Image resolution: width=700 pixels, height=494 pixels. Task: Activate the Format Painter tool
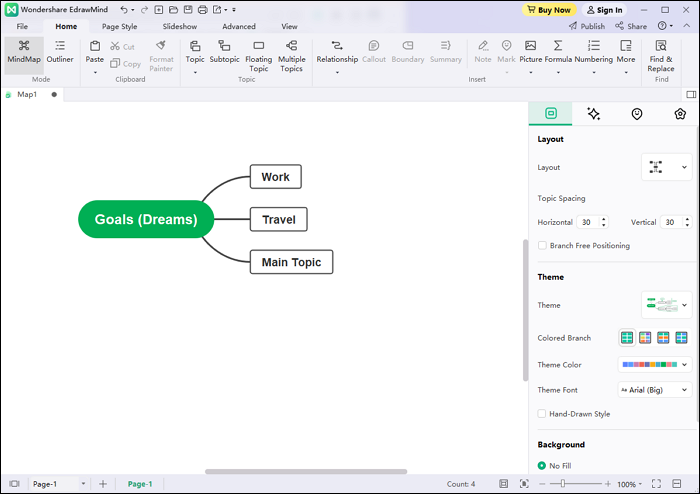(x=161, y=56)
